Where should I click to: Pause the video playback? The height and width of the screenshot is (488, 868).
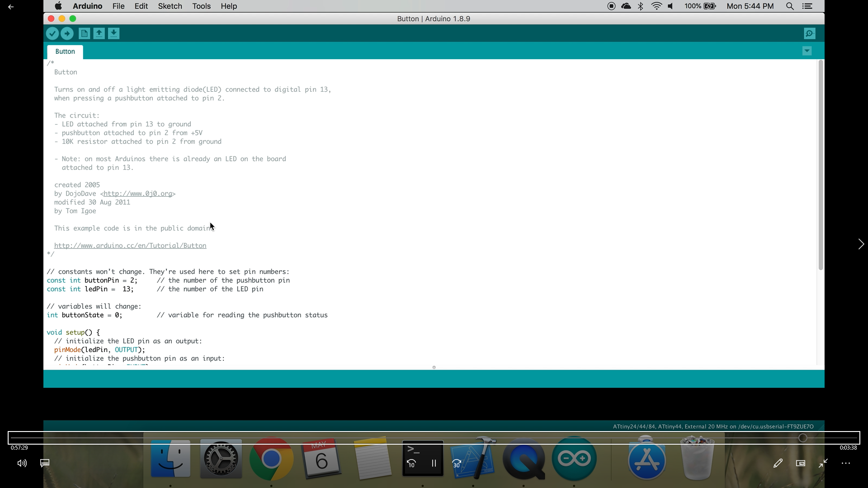(434, 463)
